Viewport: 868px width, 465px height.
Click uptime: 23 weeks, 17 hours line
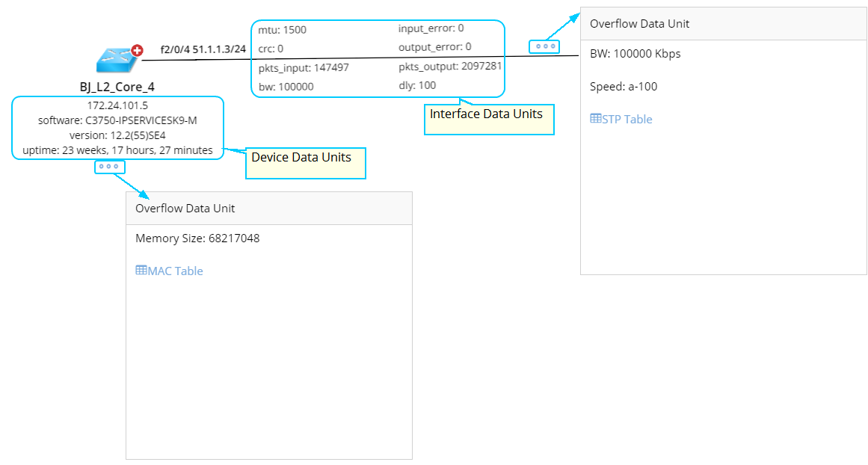[117, 150]
